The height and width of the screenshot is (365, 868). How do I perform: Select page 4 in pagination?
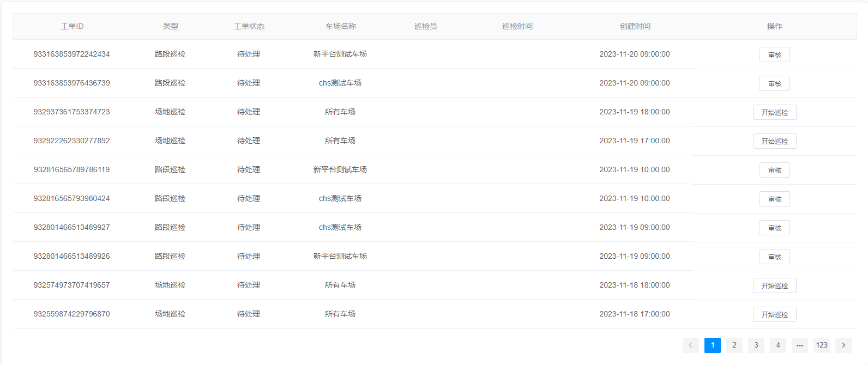tap(777, 345)
